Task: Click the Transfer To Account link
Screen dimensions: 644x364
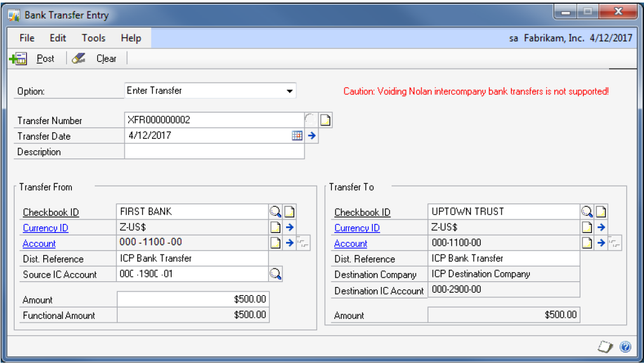Action: click(350, 243)
